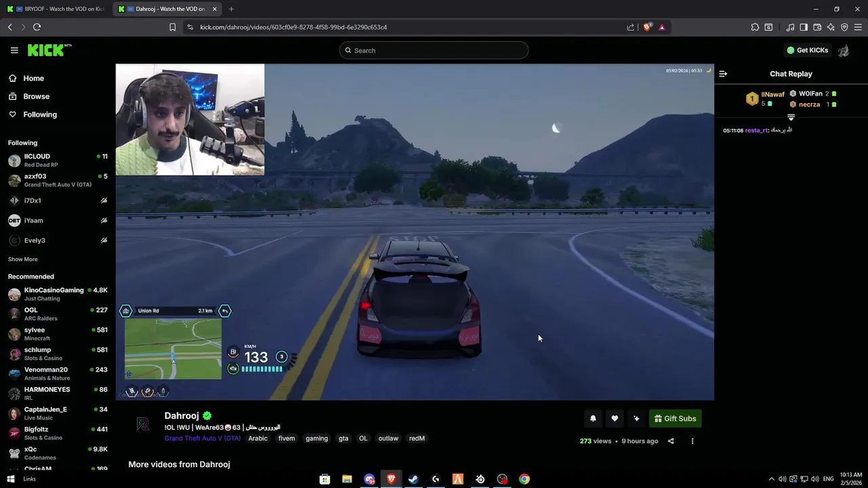The height and width of the screenshot is (488, 868).
Task: Bookmark this page in the address bar
Action: point(172,27)
